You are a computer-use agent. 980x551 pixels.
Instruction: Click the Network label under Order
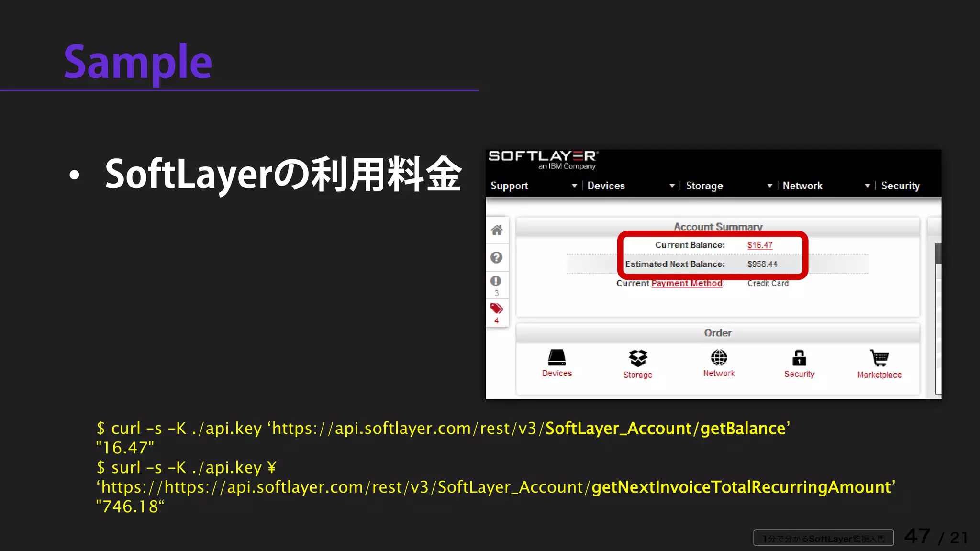[x=719, y=373]
